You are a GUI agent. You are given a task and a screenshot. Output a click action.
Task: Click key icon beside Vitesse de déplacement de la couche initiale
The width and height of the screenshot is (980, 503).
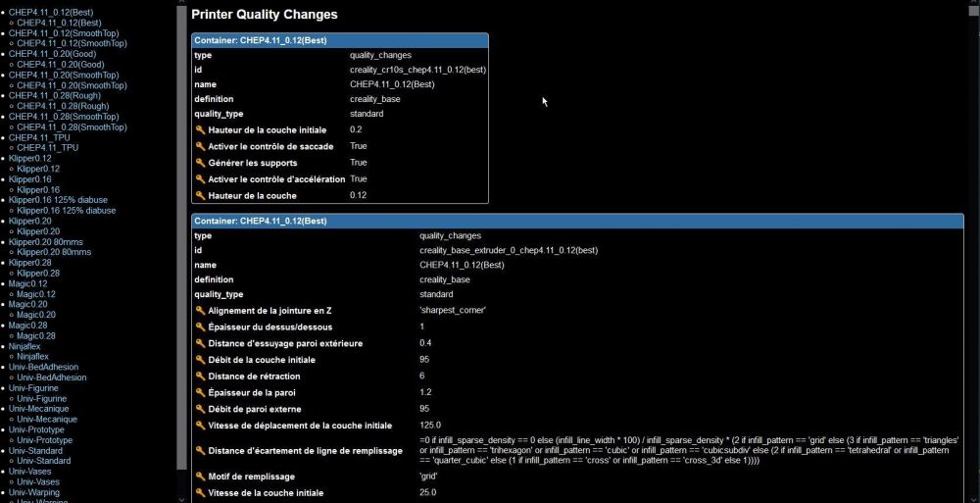(x=200, y=426)
